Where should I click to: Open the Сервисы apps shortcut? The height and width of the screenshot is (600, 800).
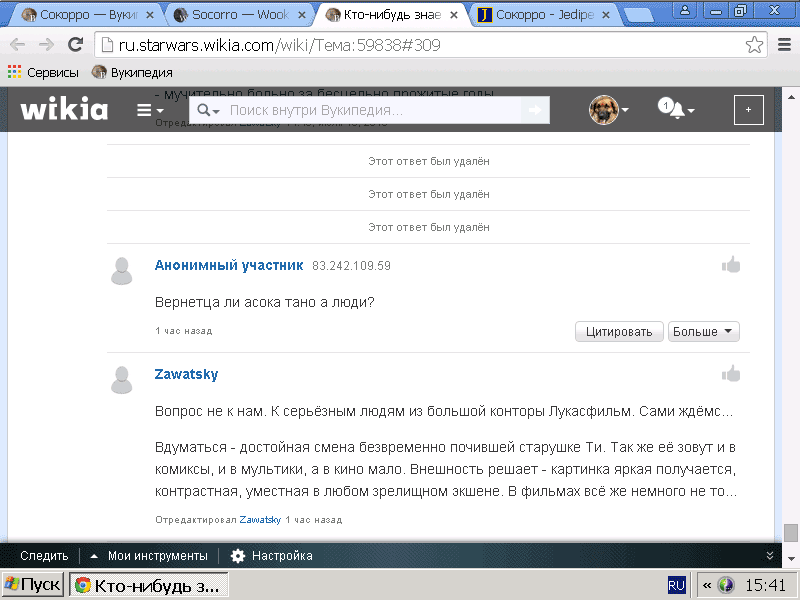point(43,72)
